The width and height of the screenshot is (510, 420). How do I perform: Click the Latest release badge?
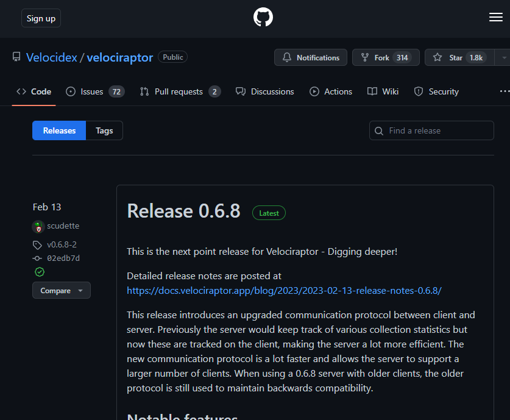pos(269,213)
